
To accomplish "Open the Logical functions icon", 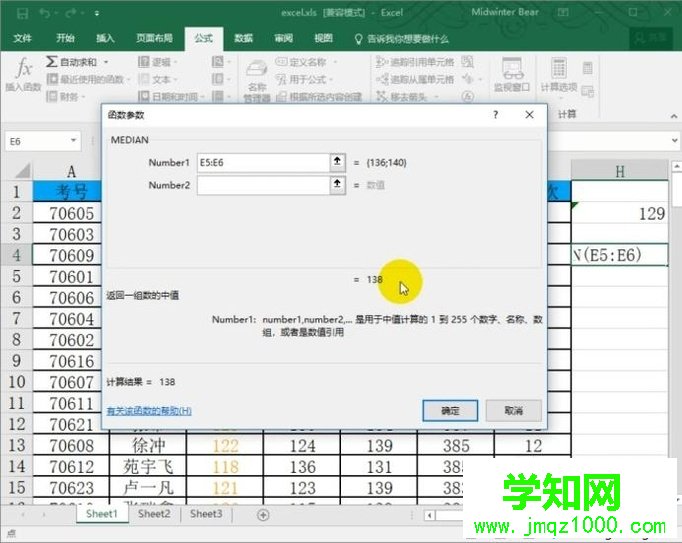I will [x=144, y=62].
